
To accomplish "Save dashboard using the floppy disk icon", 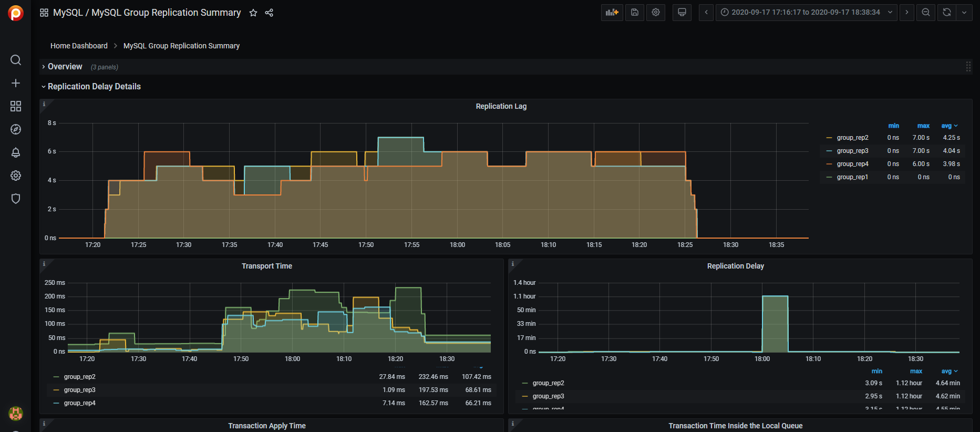I will pyautogui.click(x=635, y=12).
